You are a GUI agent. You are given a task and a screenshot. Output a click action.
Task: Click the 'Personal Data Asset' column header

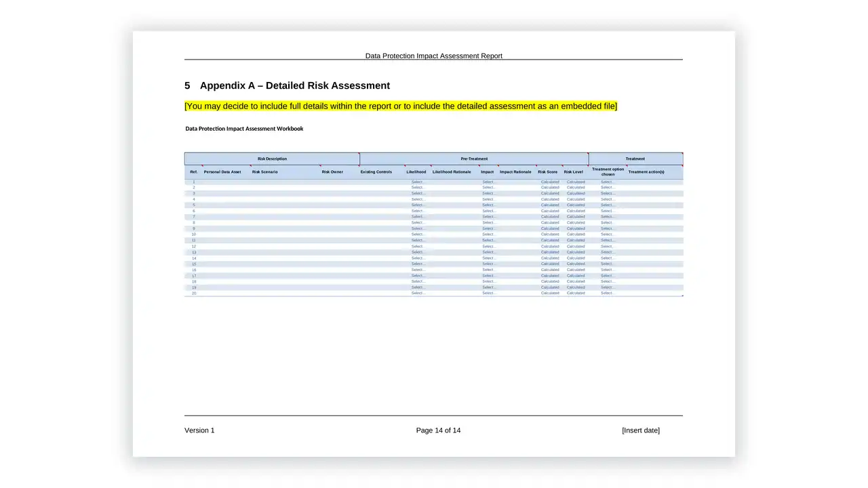click(222, 172)
